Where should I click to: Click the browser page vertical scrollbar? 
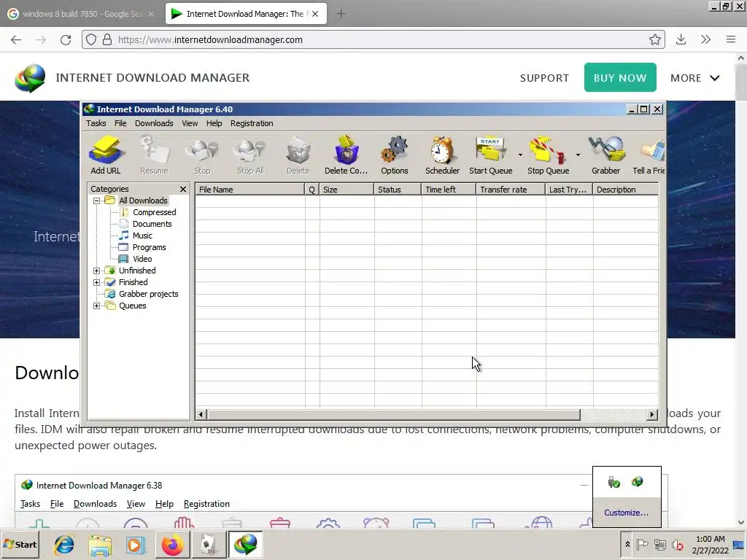click(741, 81)
